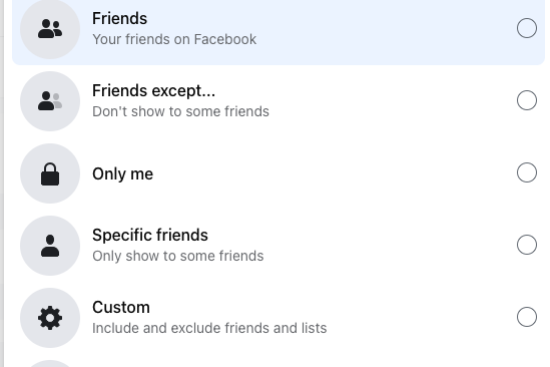The height and width of the screenshot is (367, 550).
Task: Click 'Only show to some friends' text
Action: 178,256
